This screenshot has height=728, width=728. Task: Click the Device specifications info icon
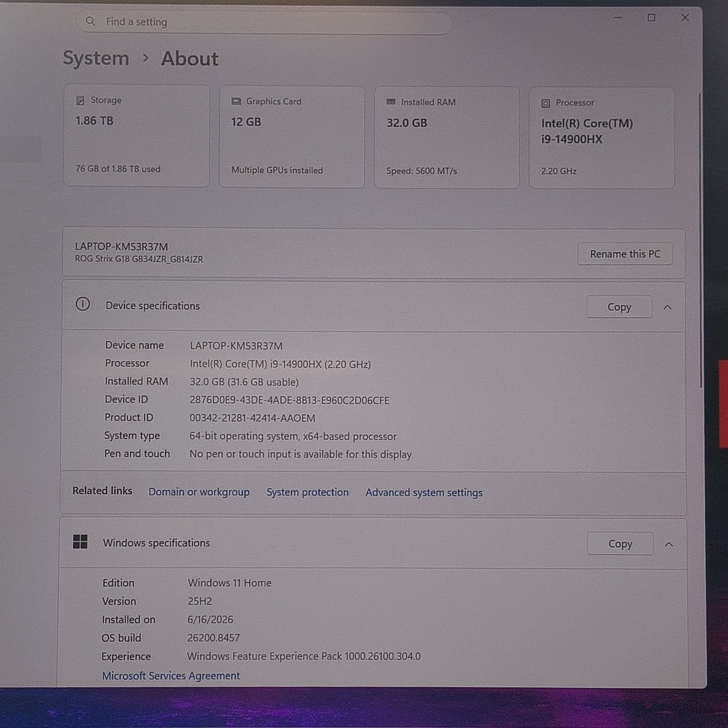tap(83, 304)
